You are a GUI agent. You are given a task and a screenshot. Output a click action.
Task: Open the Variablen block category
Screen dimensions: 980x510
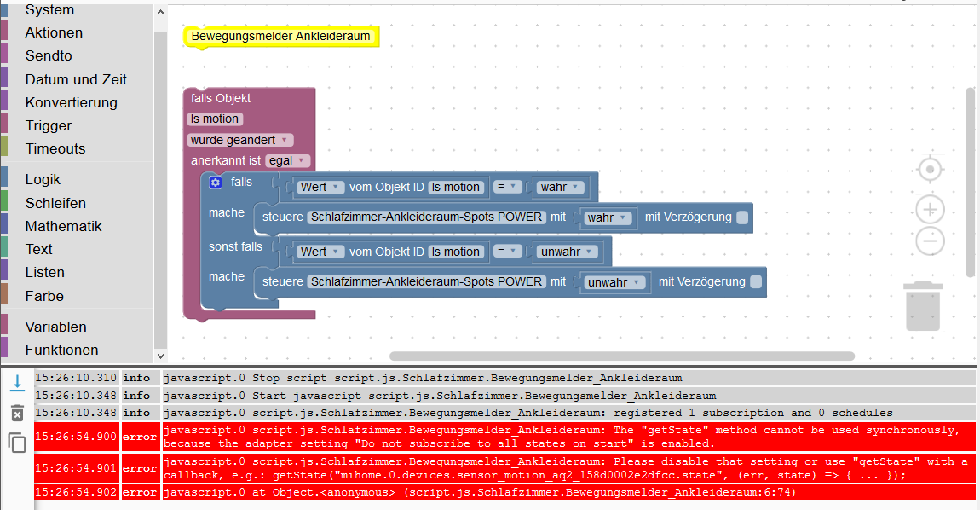point(55,327)
